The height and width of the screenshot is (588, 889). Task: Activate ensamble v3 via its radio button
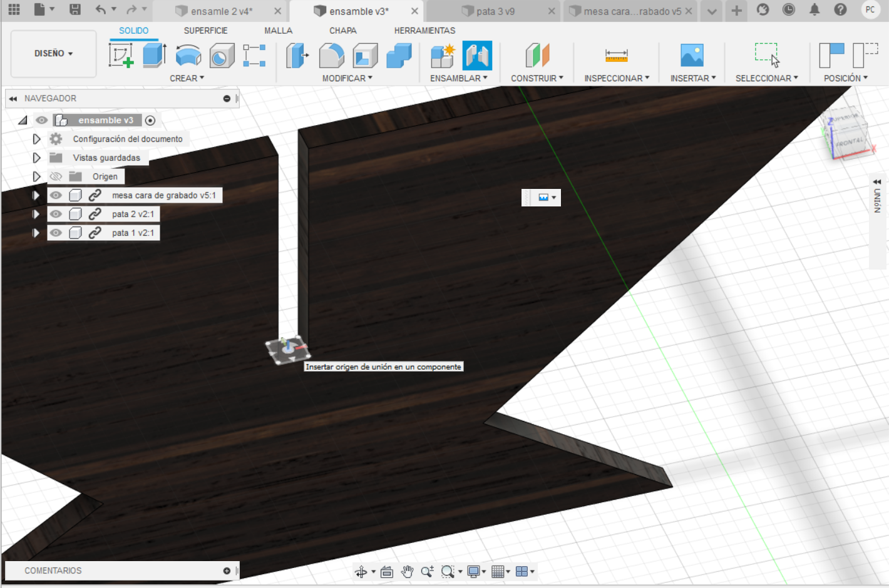150,120
